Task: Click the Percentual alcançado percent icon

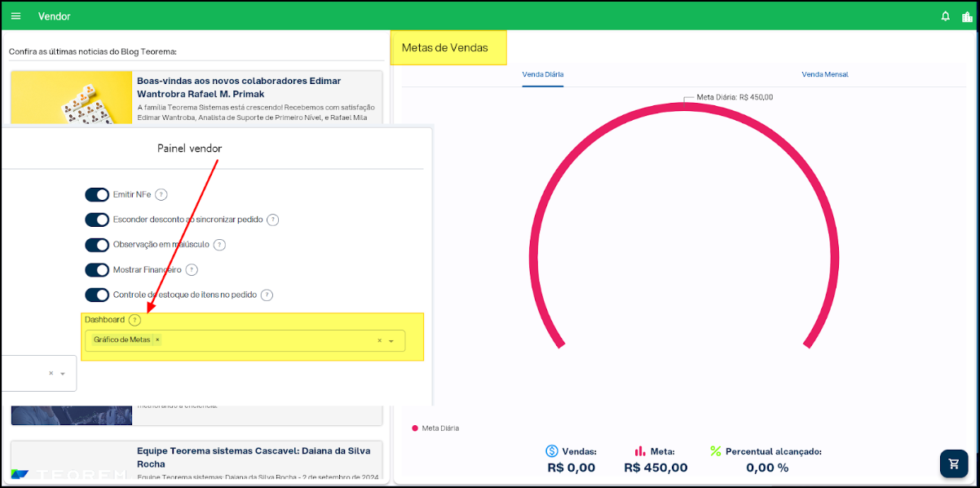Action: tap(716, 450)
